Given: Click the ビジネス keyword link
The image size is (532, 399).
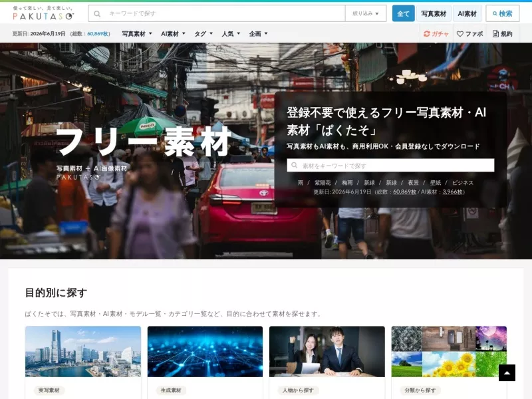Looking at the screenshot, I should click(x=463, y=182).
